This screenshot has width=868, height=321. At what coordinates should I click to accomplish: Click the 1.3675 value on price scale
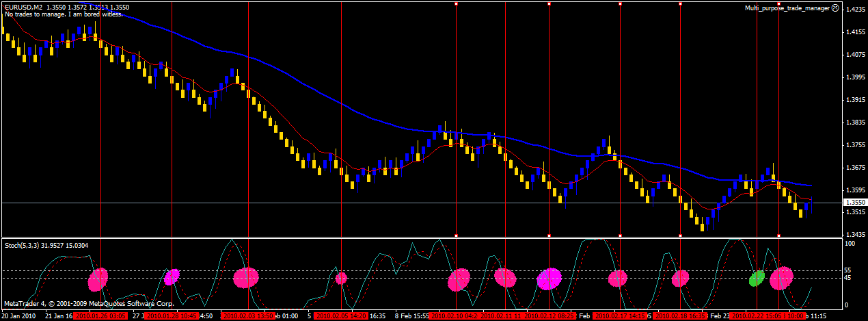(854, 168)
